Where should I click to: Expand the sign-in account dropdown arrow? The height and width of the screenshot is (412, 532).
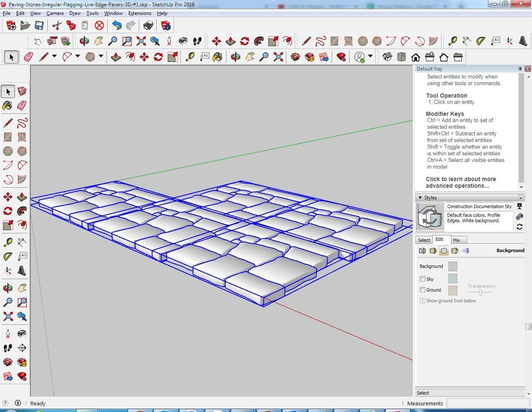(x=370, y=56)
